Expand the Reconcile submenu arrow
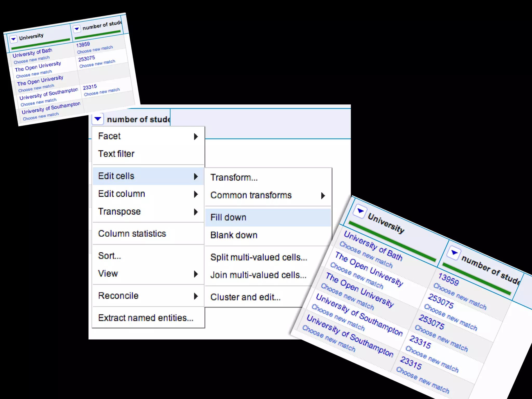This screenshot has width=532, height=399. coord(196,296)
